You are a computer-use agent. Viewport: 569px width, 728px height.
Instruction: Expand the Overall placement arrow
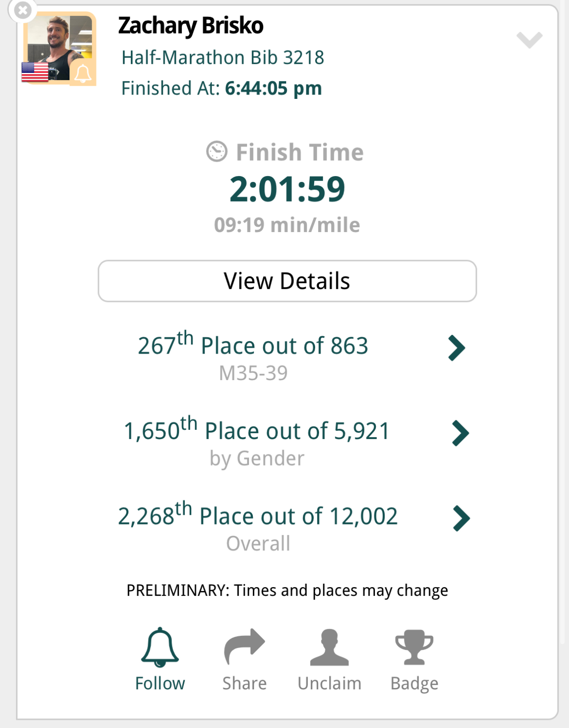461,519
